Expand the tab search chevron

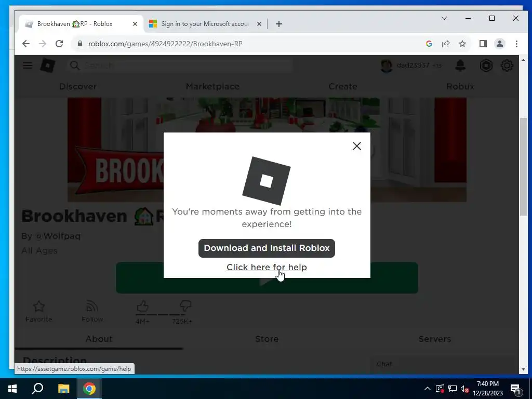(x=444, y=18)
